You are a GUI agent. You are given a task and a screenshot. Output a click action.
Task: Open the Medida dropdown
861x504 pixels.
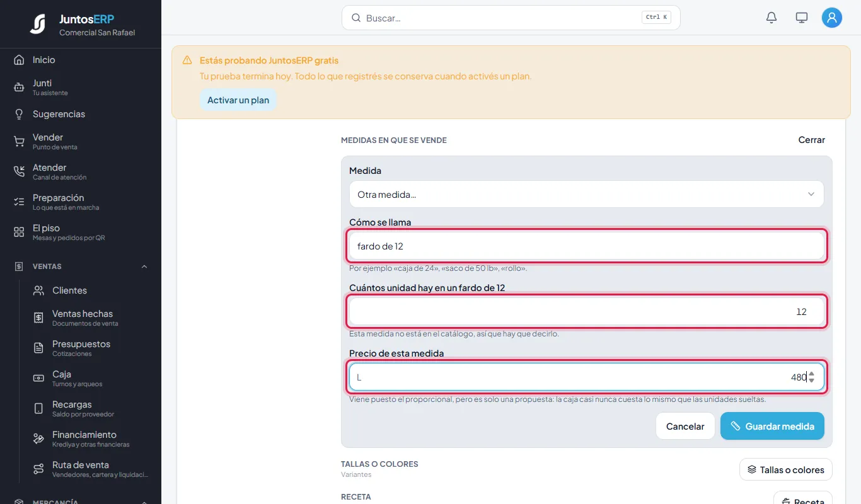tap(587, 194)
